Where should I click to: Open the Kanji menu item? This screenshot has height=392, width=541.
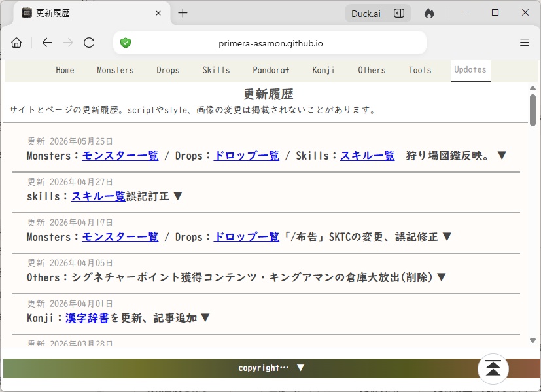pyautogui.click(x=323, y=70)
